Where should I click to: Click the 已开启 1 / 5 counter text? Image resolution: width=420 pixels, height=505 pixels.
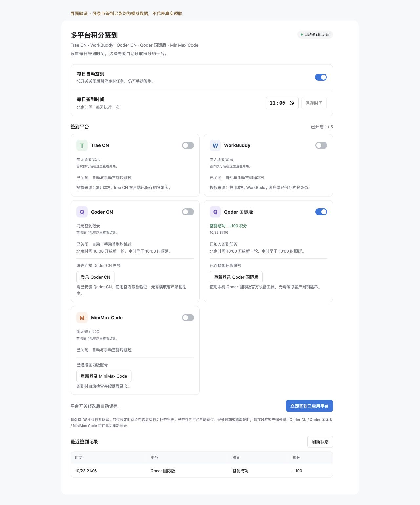pyautogui.click(x=322, y=127)
